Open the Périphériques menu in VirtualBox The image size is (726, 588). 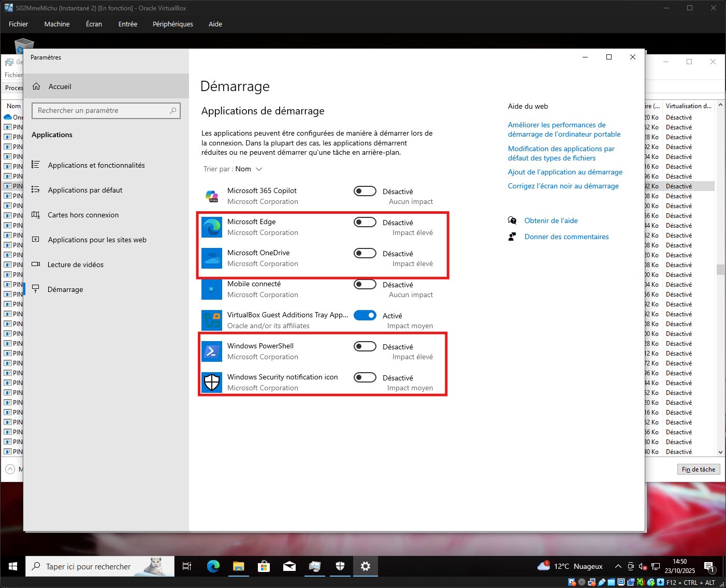[x=172, y=24]
